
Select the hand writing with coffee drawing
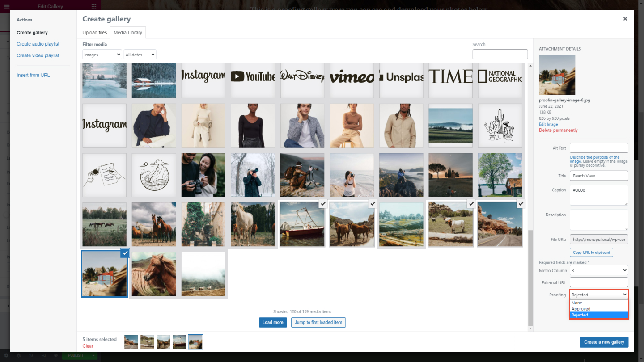point(105,175)
